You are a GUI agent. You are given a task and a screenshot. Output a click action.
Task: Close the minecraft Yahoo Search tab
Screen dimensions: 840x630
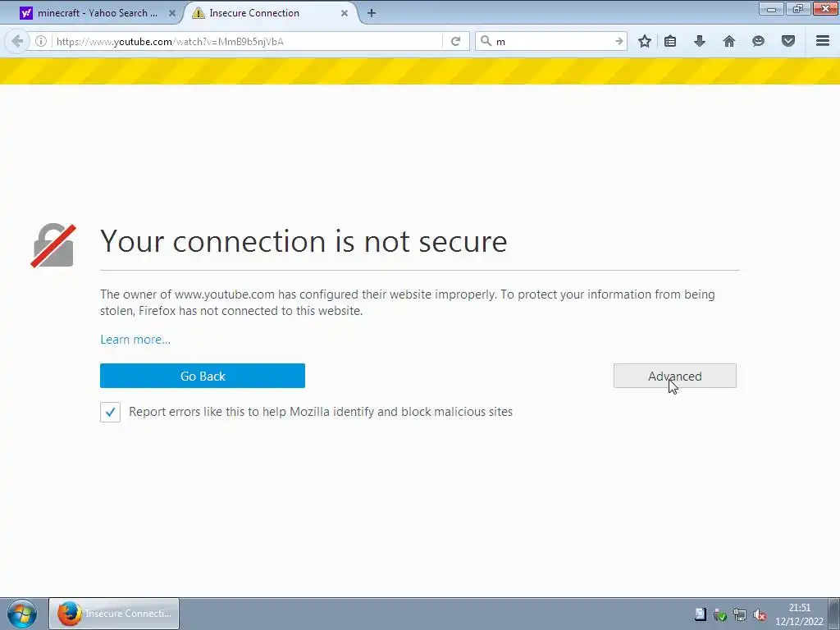pos(172,13)
